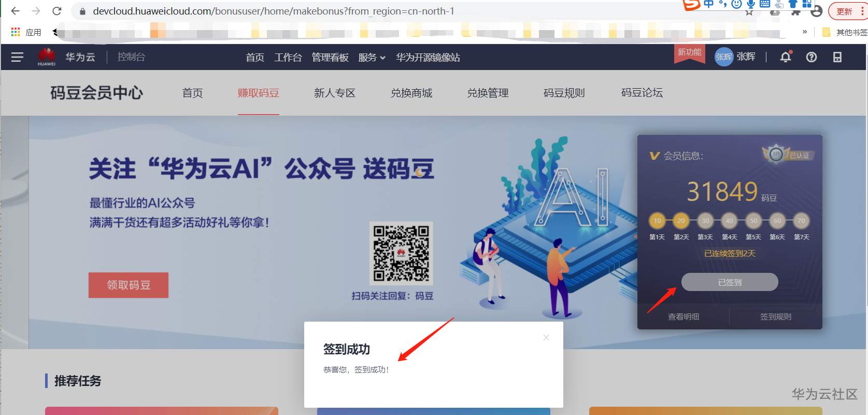Click the QR code image in the banner
Viewport: 868px width, 415px height.
tap(401, 253)
